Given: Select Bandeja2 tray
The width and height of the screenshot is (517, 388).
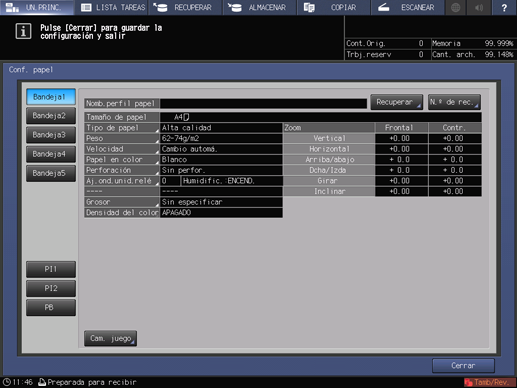Looking at the screenshot, I should (x=51, y=116).
